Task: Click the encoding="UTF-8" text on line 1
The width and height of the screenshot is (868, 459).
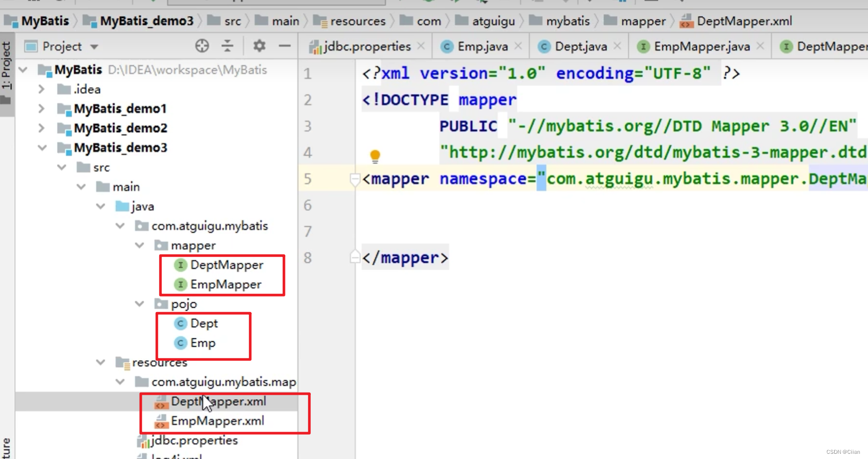Action: (633, 73)
